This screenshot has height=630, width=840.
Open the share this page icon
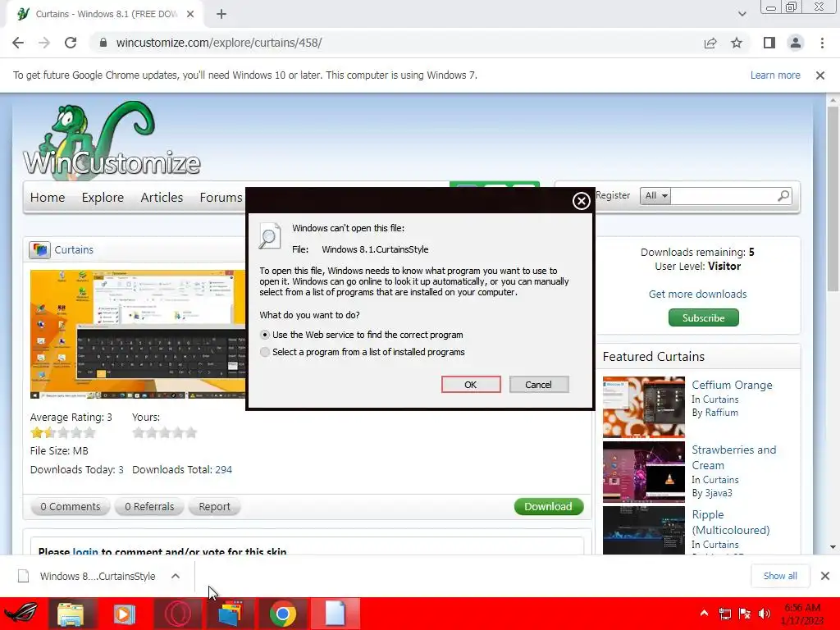point(710,43)
